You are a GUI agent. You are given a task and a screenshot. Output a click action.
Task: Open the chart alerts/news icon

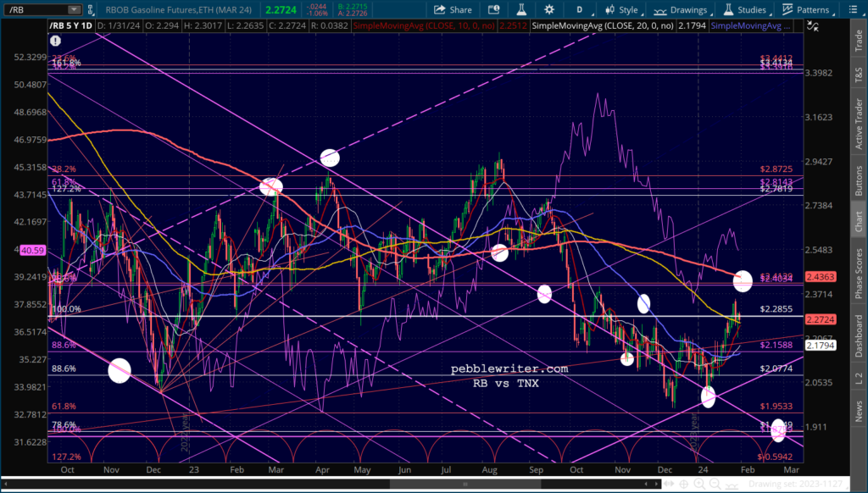tap(494, 9)
